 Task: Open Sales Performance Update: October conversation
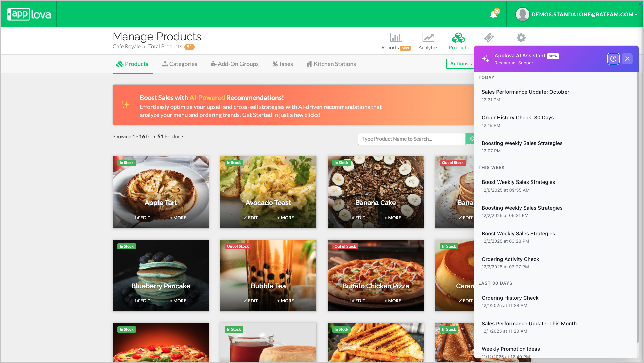coord(525,92)
